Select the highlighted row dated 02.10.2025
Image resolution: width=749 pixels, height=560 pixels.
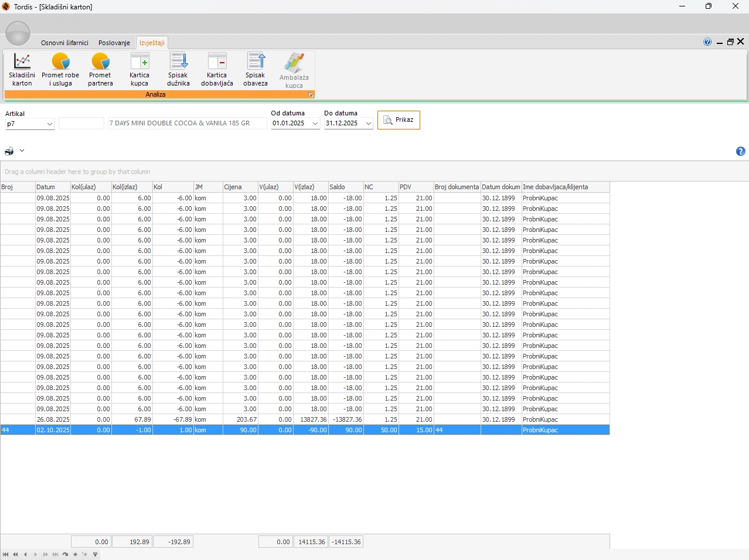click(305, 430)
